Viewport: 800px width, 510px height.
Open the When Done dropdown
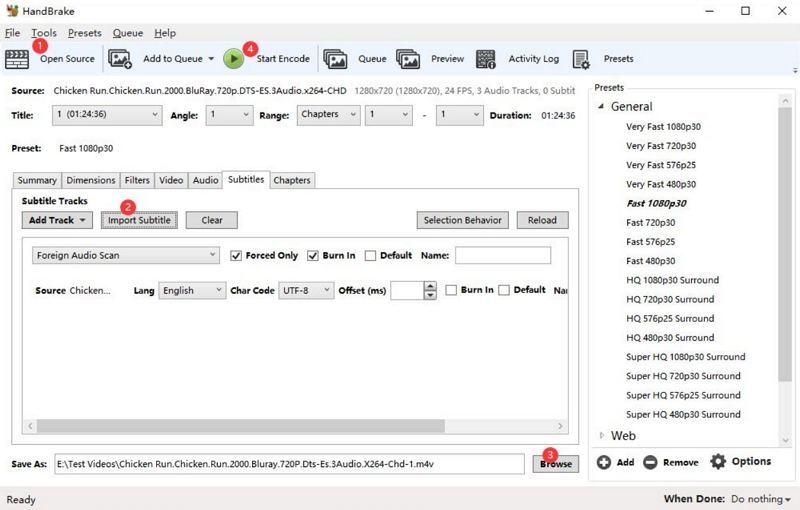(x=761, y=499)
